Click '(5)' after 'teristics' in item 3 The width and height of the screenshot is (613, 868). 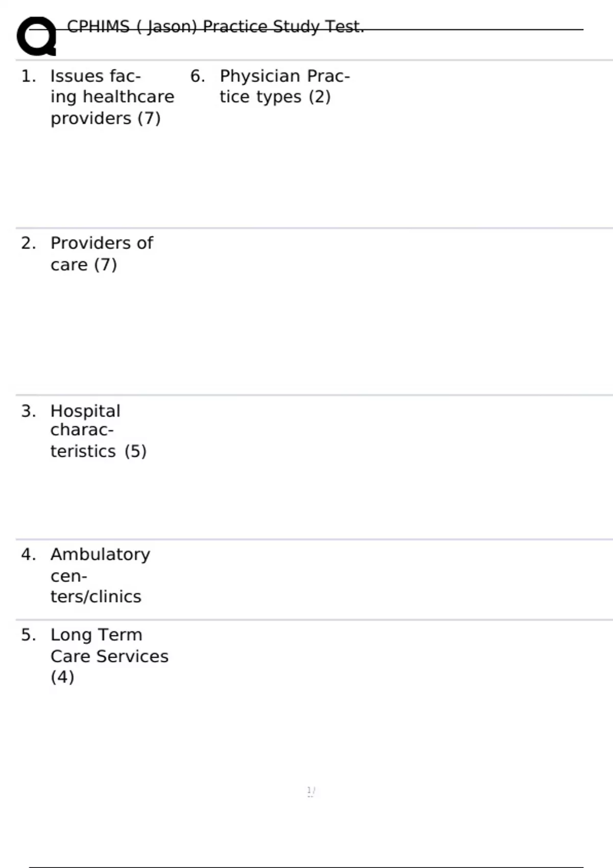tap(135, 451)
